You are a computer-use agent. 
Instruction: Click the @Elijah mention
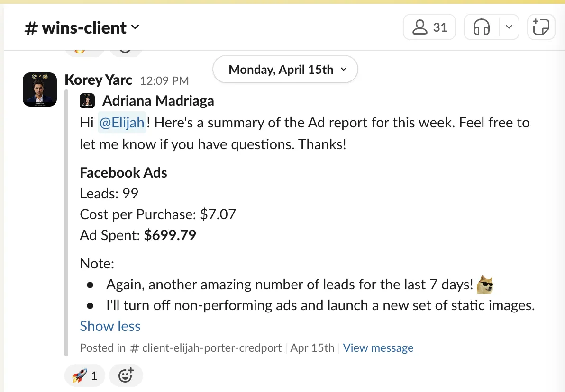tap(122, 123)
